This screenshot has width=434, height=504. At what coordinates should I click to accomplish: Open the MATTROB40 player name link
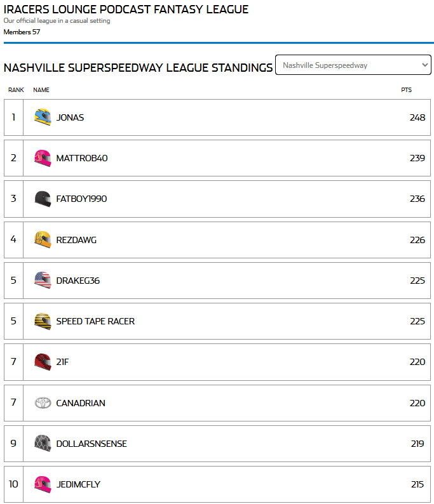(x=82, y=158)
